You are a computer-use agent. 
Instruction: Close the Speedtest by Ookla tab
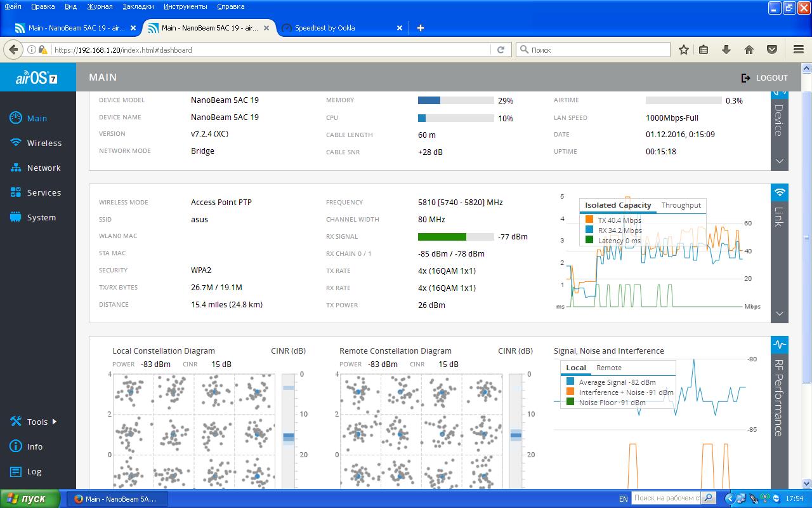(400, 28)
